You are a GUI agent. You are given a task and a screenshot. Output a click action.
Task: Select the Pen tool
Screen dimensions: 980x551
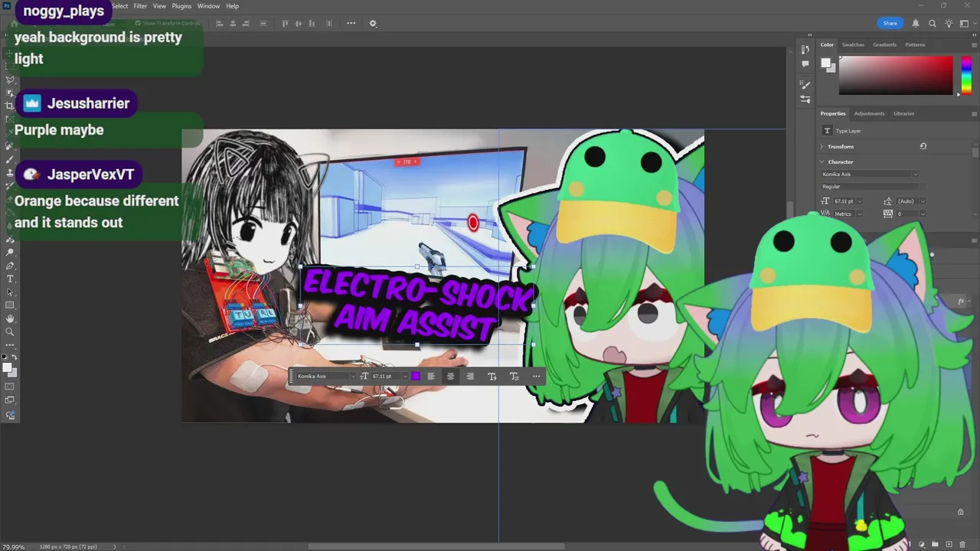coord(10,266)
